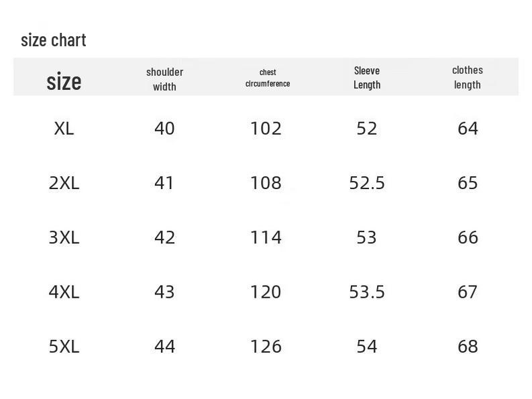
Task: Click sleeve length value 52.5
Action: (367, 183)
